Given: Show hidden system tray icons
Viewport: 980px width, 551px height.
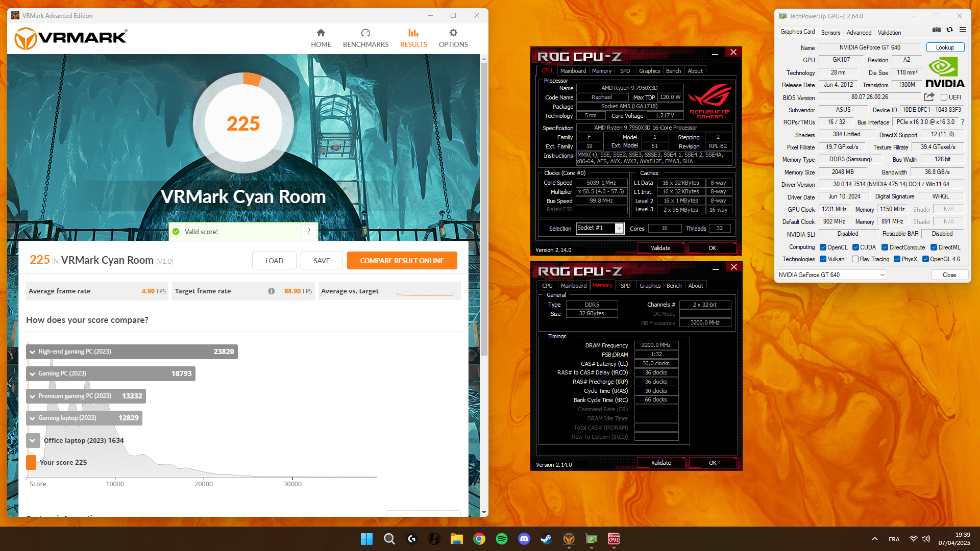Looking at the screenshot, I should coord(875,539).
